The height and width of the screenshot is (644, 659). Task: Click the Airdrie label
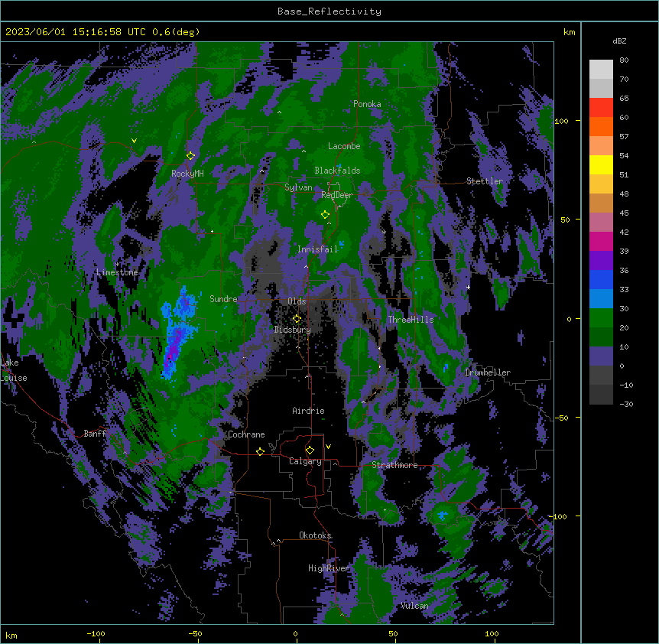point(308,411)
